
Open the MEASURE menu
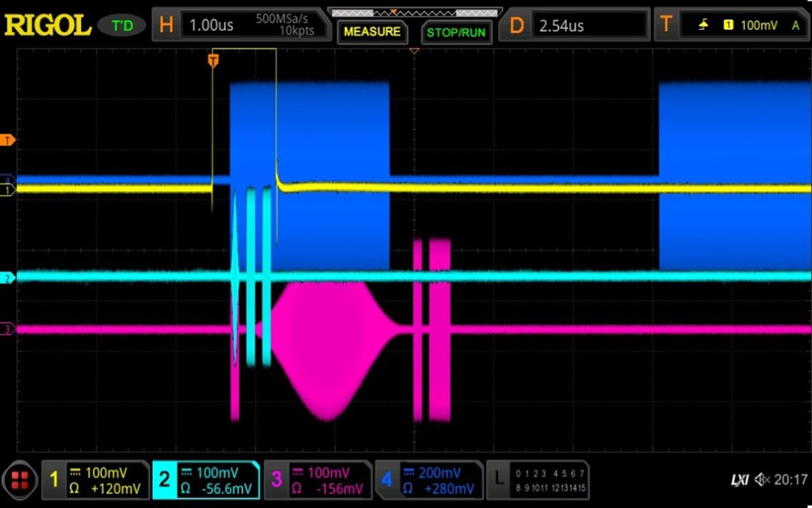[x=371, y=31]
